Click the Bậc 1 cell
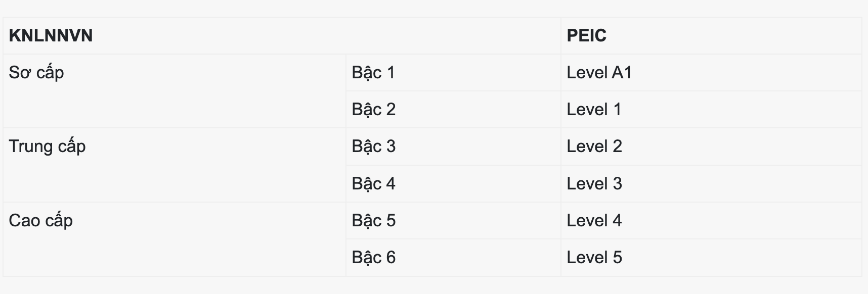 [373, 73]
